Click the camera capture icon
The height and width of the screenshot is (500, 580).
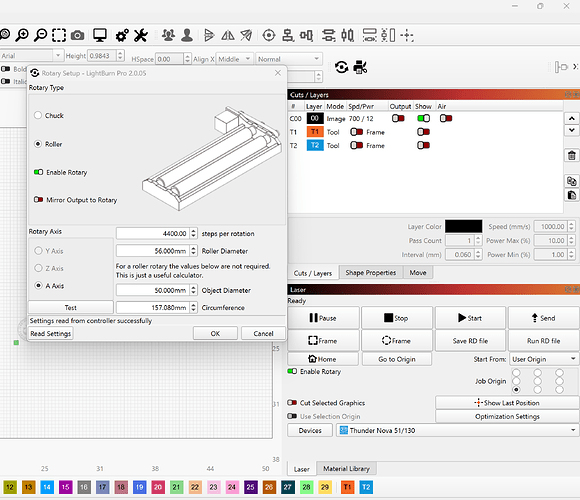coord(77,36)
